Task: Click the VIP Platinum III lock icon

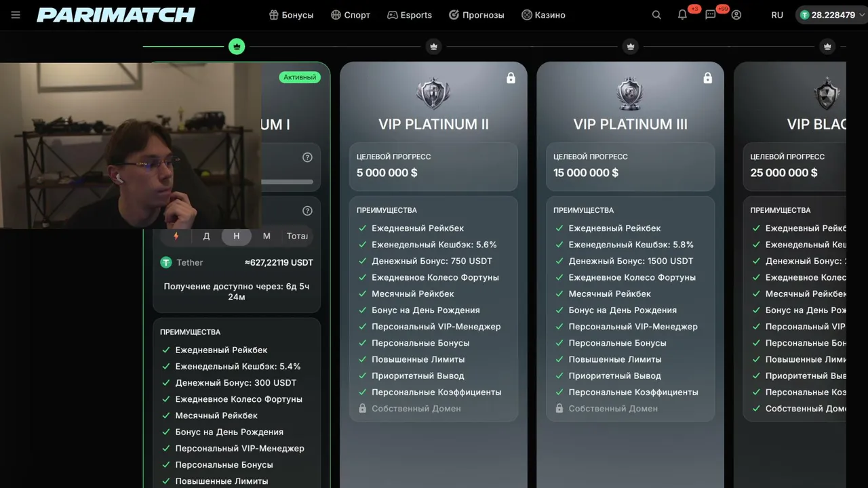Action: 707,78
